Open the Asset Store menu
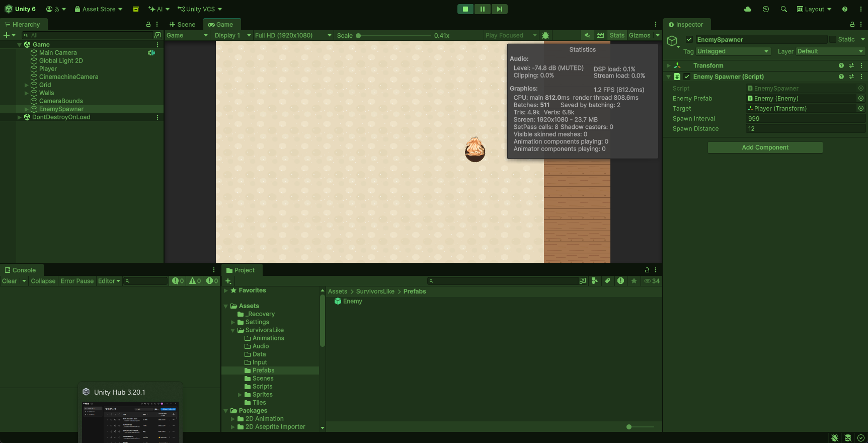 point(99,9)
